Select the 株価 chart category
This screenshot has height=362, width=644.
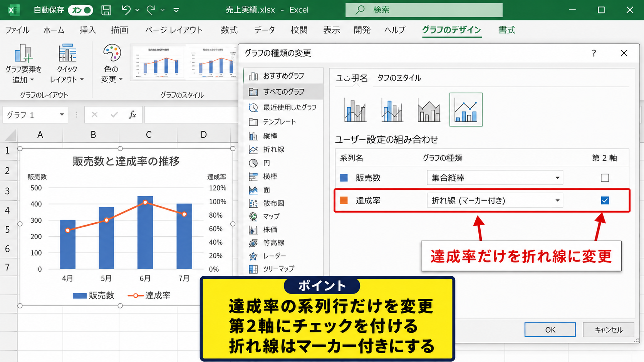270,230
